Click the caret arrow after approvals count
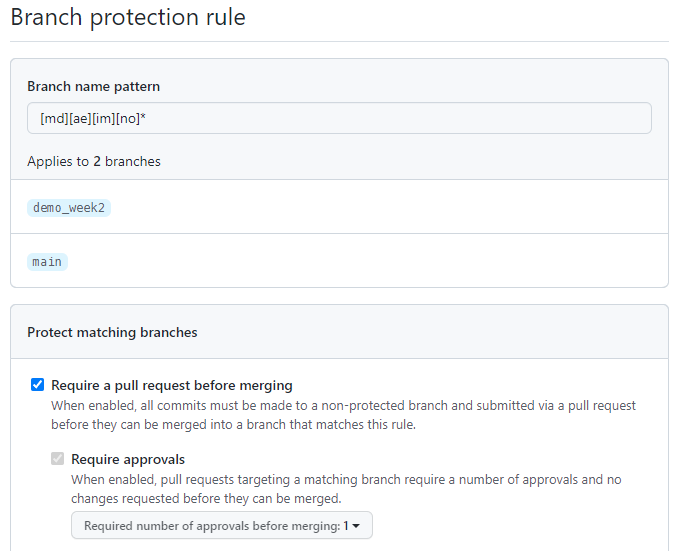 (x=356, y=526)
